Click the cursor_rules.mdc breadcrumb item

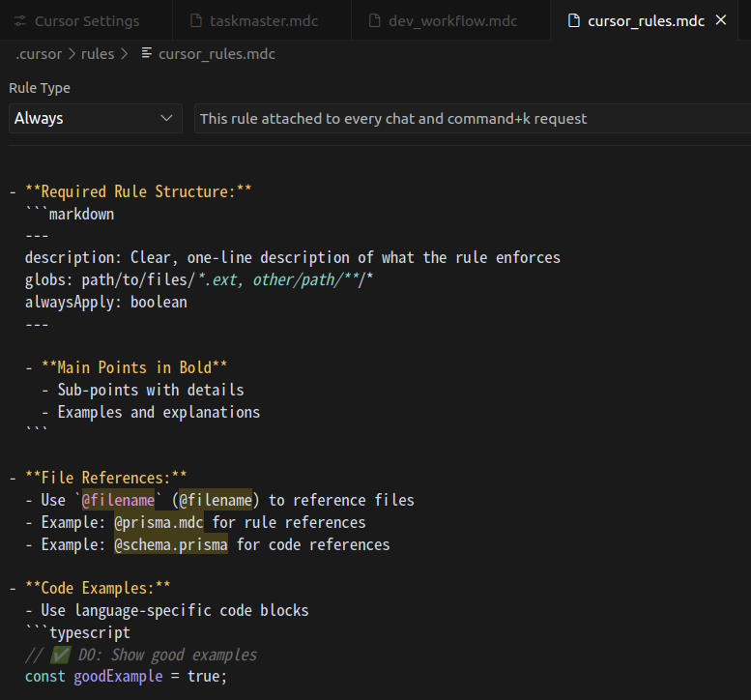(x=217, y=54)
